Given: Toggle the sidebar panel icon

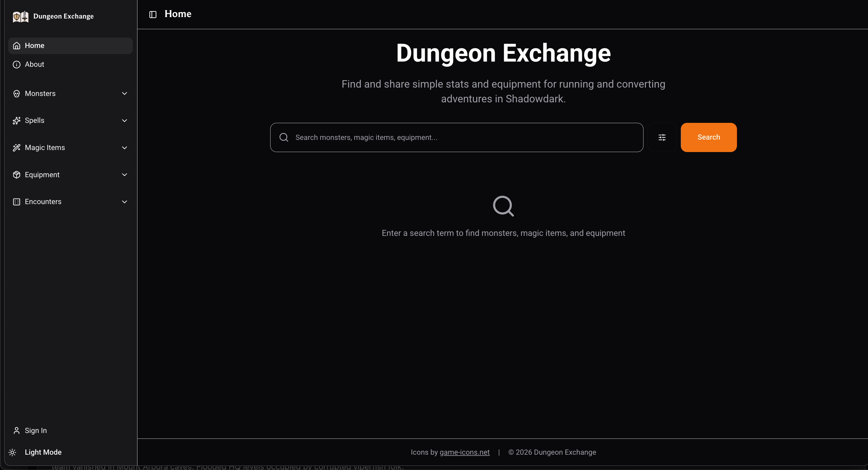Looking at the screenshot, I should point(153,14).
